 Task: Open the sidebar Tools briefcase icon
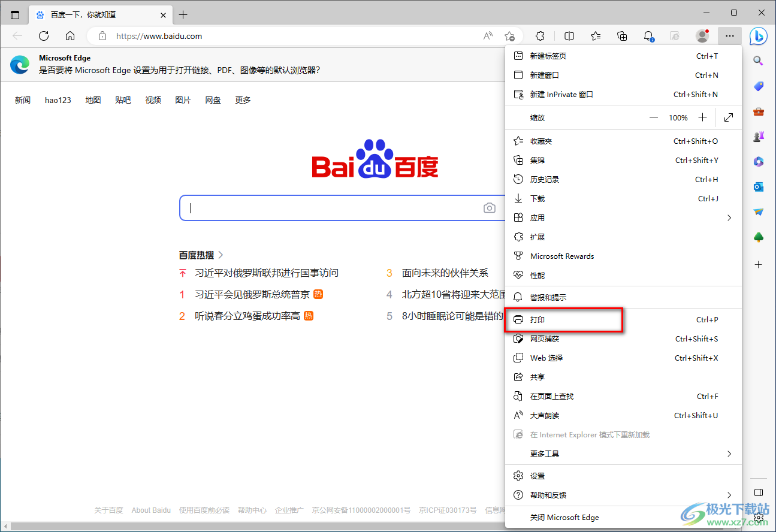click(x=758, y=111)
